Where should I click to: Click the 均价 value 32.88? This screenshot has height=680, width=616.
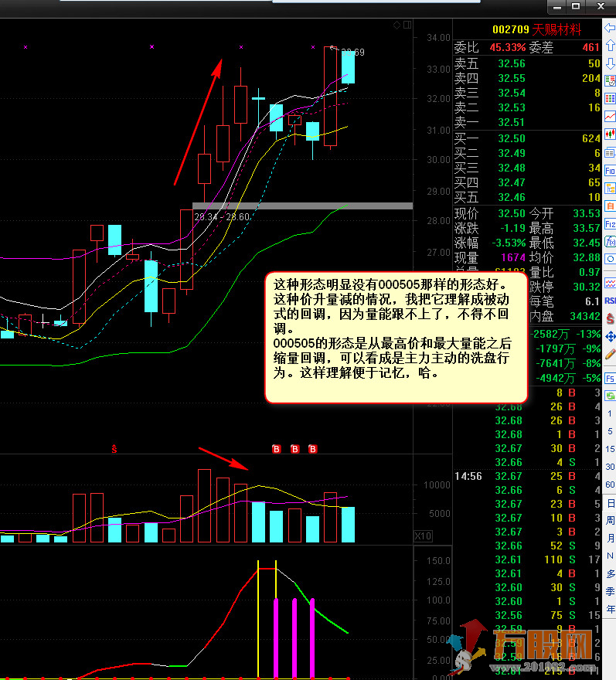click(x=587, y=257)
